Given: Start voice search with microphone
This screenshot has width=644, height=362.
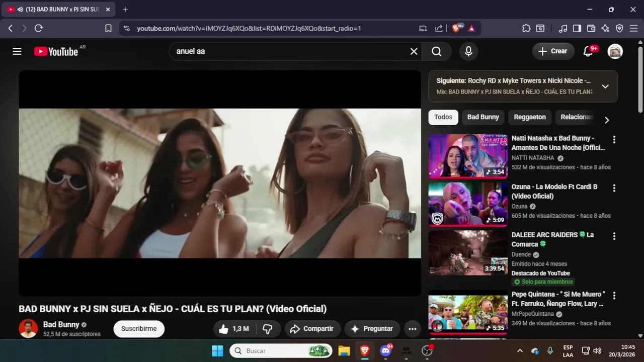Looking at the screenshot, I should 468,51.
